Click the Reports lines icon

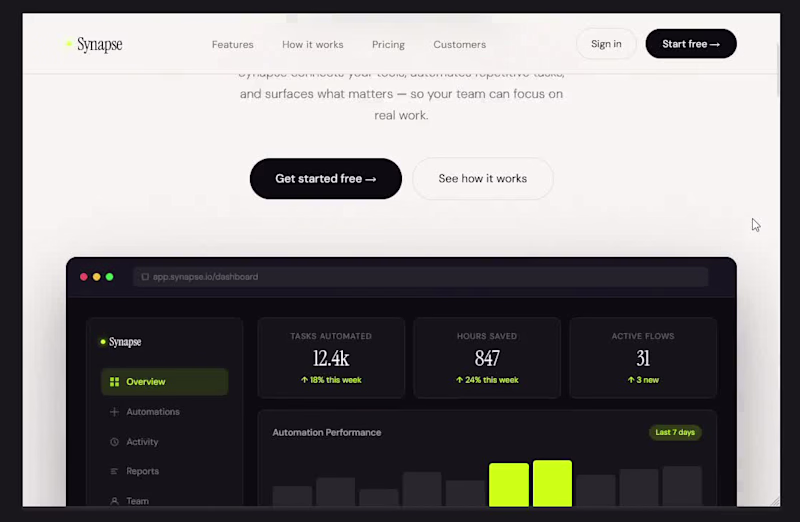pyautogui.click(x=114, y=471)
